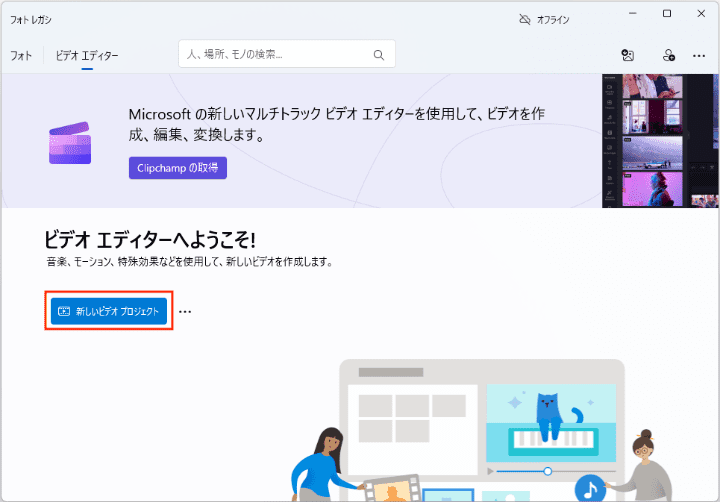720x502 pixels.
Task: Click the Clipchamp の取得 button
Action: tap(178, 168)
